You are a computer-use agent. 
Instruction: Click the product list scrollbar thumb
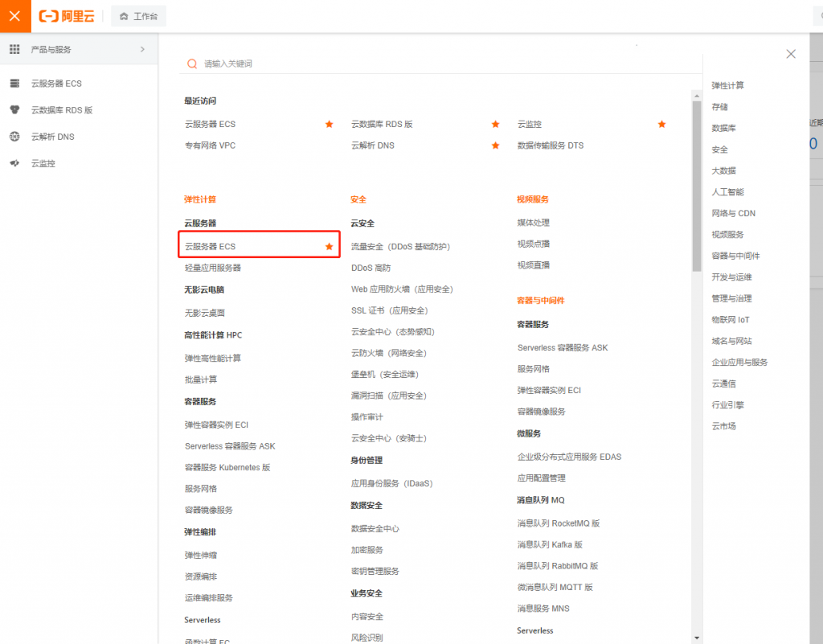click(x=697, y=186)
